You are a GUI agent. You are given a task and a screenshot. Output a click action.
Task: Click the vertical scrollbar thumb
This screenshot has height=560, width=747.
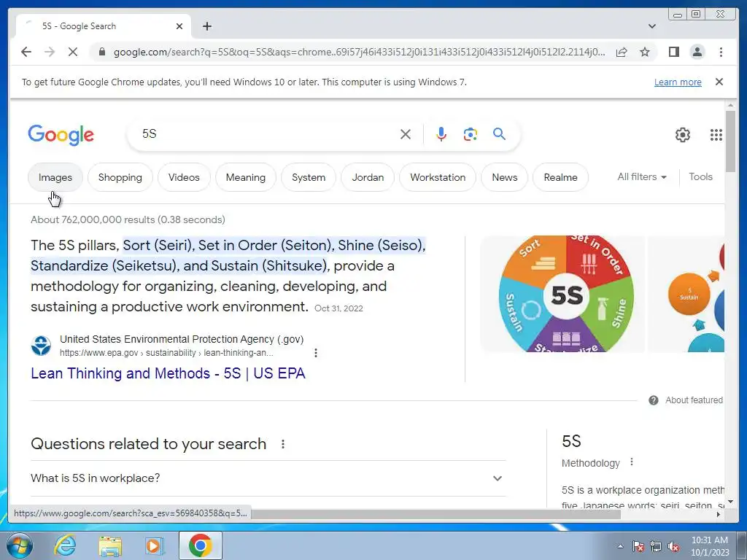click(730, 141)
